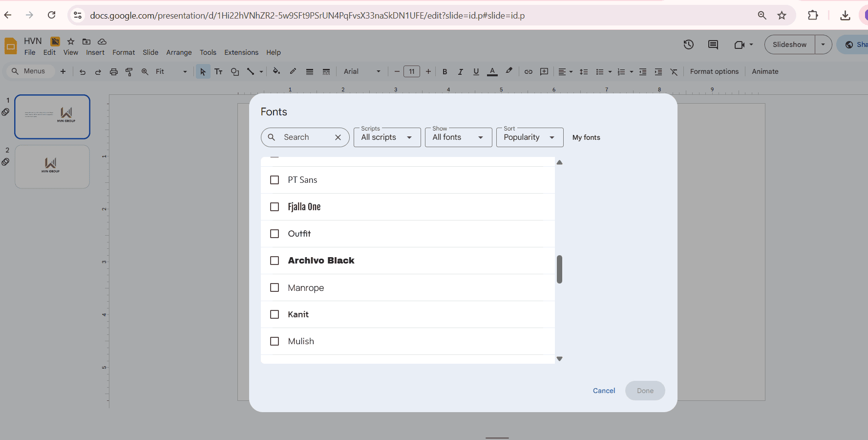This screenshot has width=868, height=440.
Task: Open the Extensions menu
Action: pos(241,52)
